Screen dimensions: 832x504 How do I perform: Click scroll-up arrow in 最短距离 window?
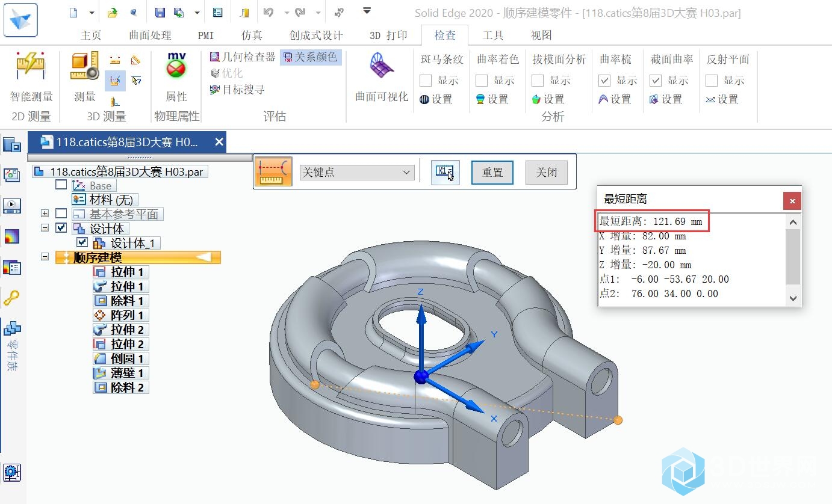click(793, 222)
